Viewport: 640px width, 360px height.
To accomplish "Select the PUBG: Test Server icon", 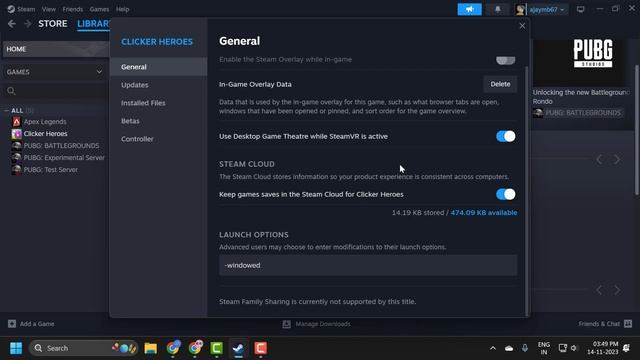I will click(16, 169).
